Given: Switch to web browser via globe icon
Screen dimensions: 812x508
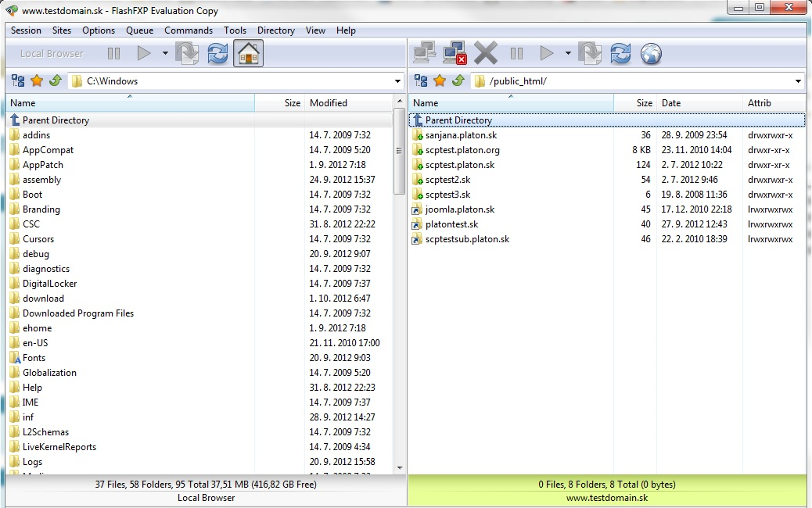Looking at the screenshot, I should [x=651, y=53].
